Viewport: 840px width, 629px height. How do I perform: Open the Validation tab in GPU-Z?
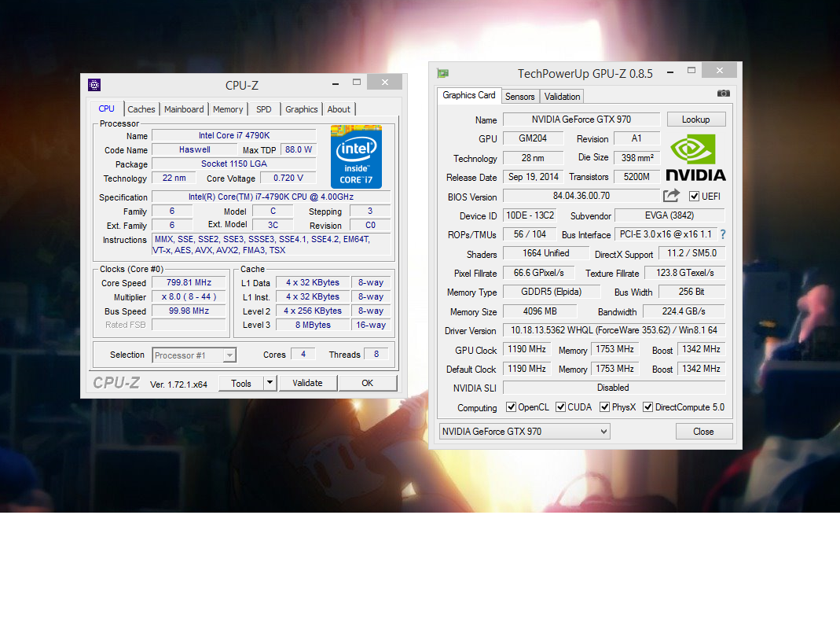[562, 97]
